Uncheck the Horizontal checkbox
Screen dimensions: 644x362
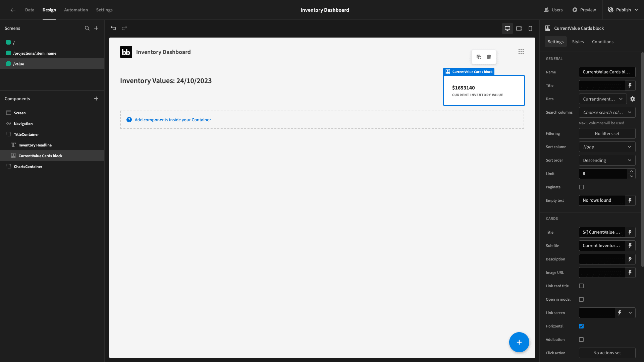(581, 326)
